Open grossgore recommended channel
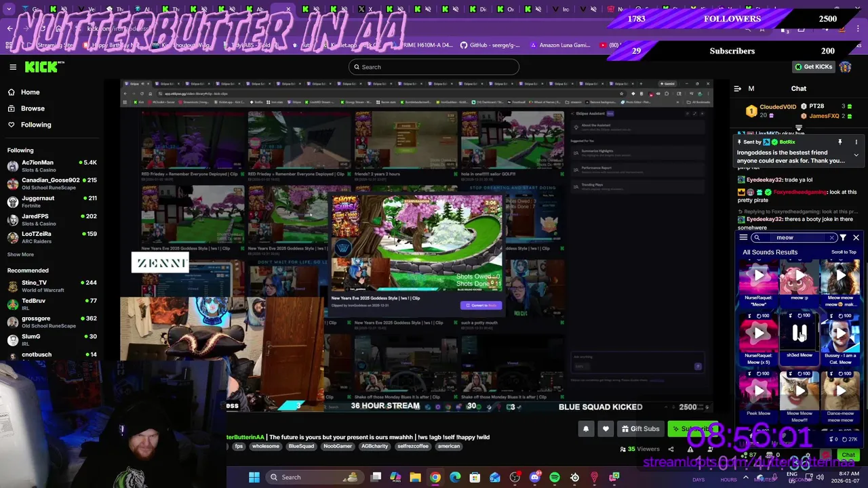The image size is (868, 488). point(52,322)
